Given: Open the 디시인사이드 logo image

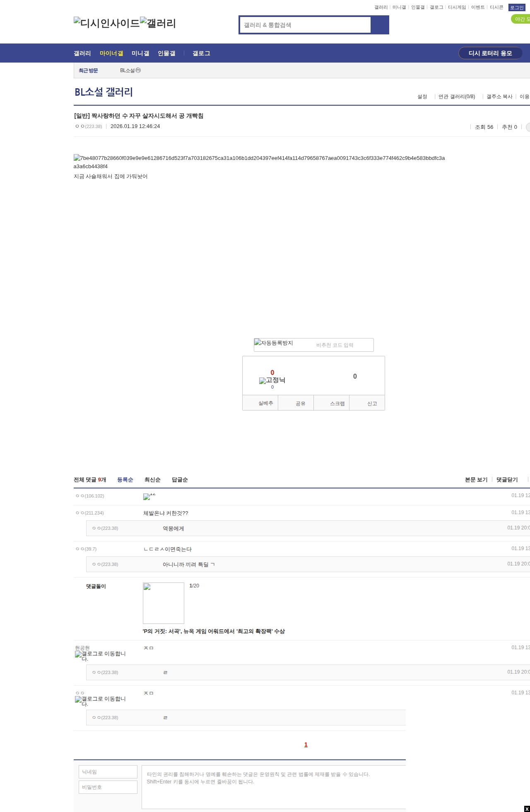Looking at the screenshot, I should coord(107,23).
